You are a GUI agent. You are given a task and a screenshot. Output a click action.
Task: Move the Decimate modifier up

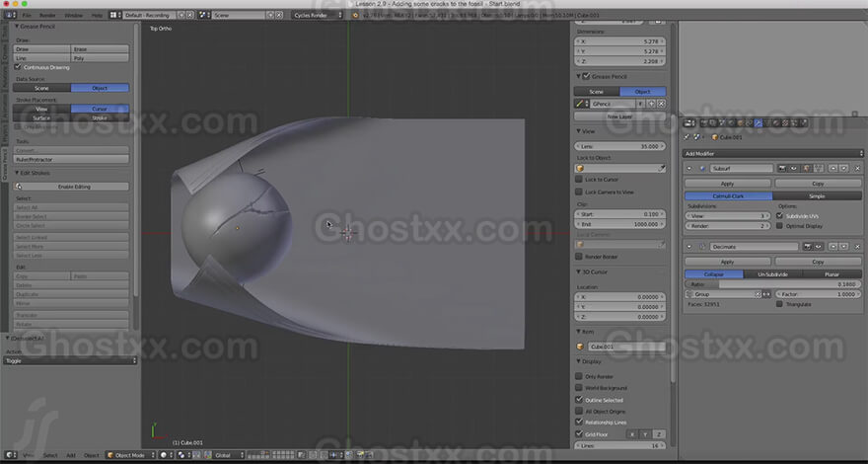833,246
